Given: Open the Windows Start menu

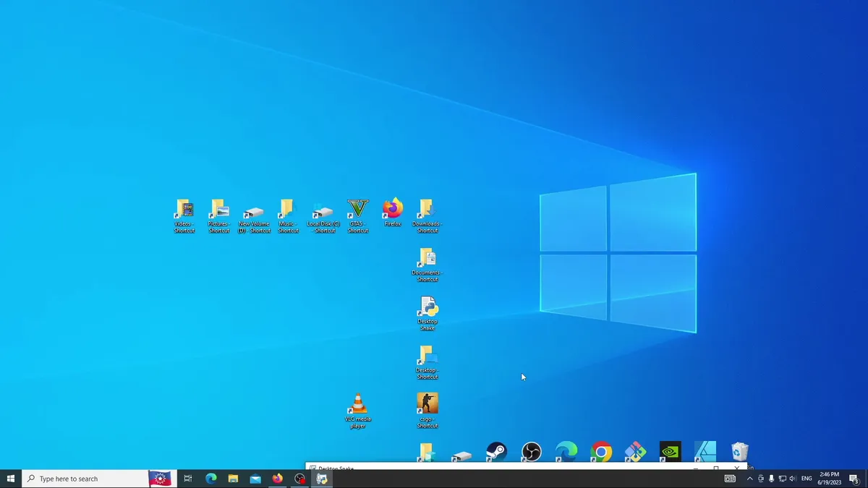Looking at the screenshot, I should (11, 479).
